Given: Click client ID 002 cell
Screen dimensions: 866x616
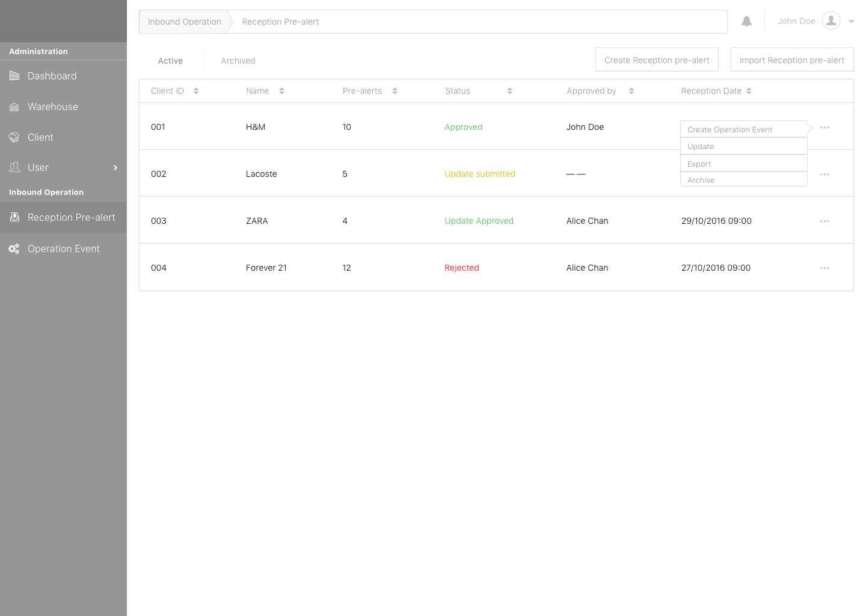Looking at the screenshot, I should pos(159,174).
